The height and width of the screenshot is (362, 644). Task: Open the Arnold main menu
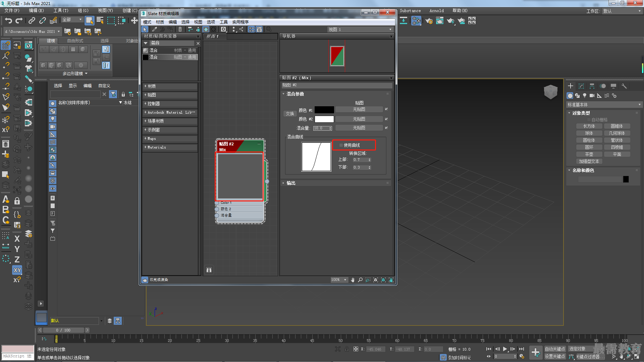point(436,11)
